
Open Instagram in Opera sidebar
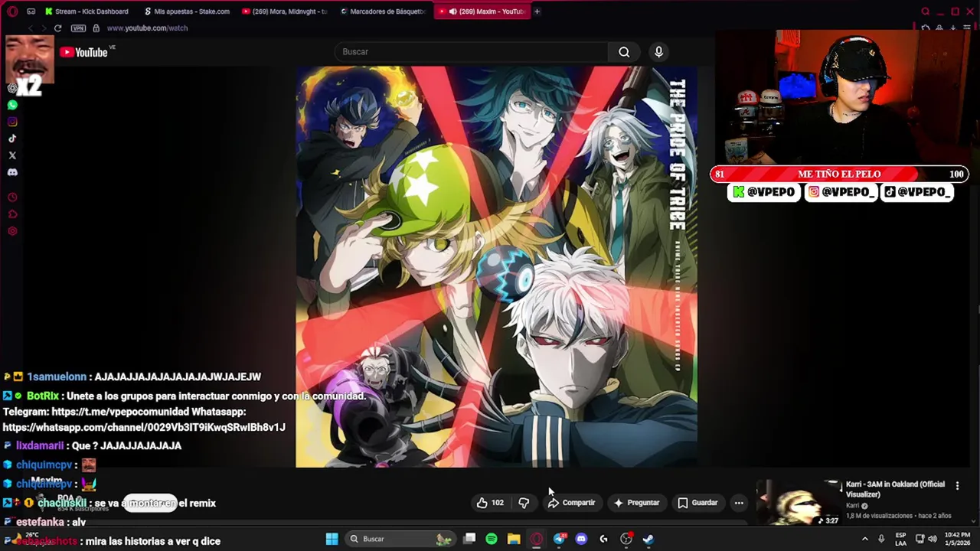(12, 122)
